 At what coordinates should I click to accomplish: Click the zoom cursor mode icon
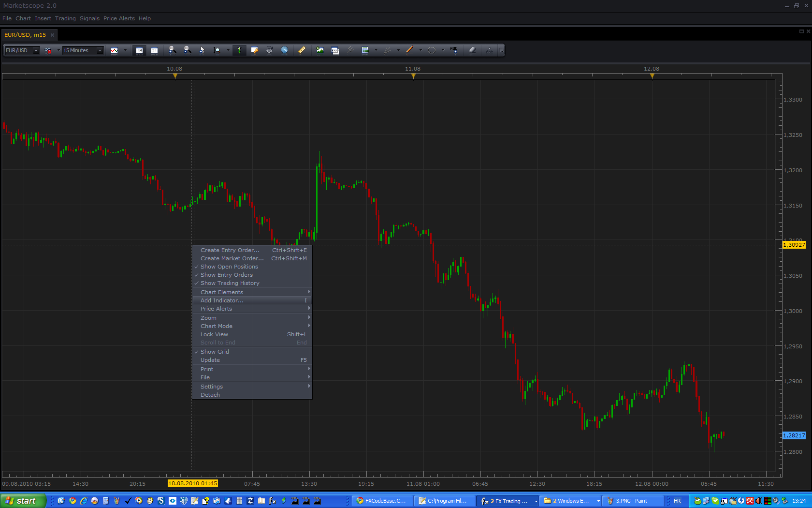tap(217, 50)
